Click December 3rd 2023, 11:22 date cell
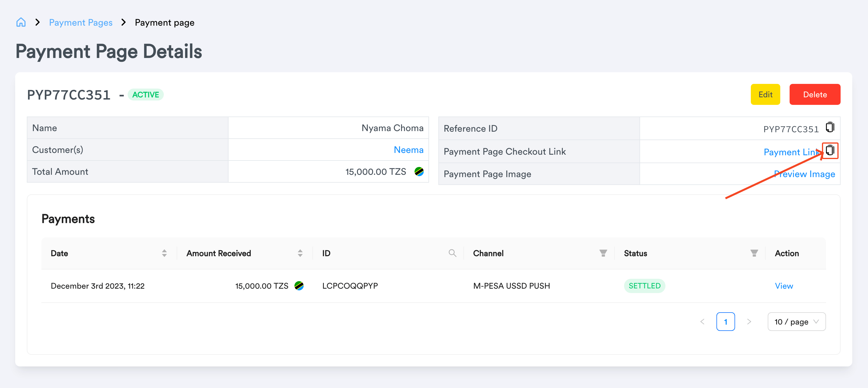This screenshot has width=868, height=388. point(97,285)
